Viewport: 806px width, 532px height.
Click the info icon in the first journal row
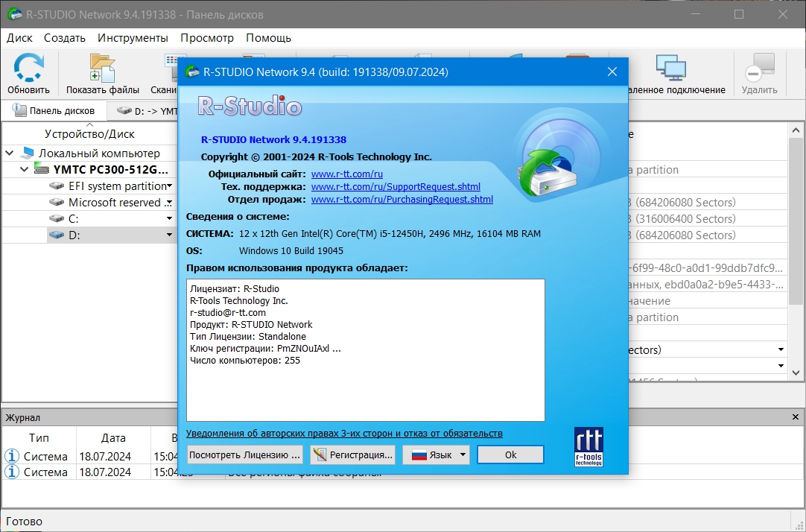12,456
